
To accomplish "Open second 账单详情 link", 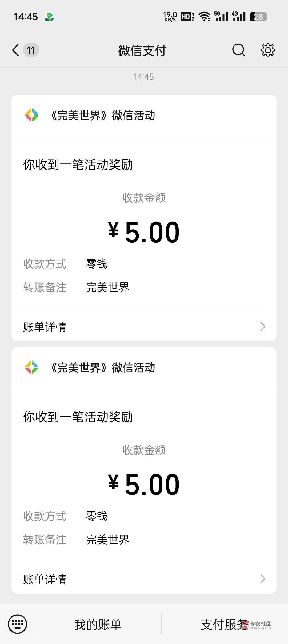I will (45, 579).
